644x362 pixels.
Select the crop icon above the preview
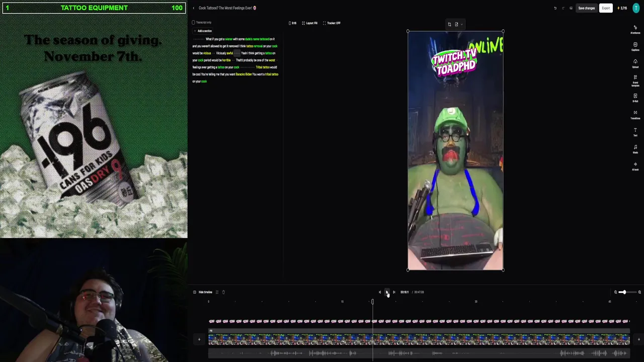449,24
